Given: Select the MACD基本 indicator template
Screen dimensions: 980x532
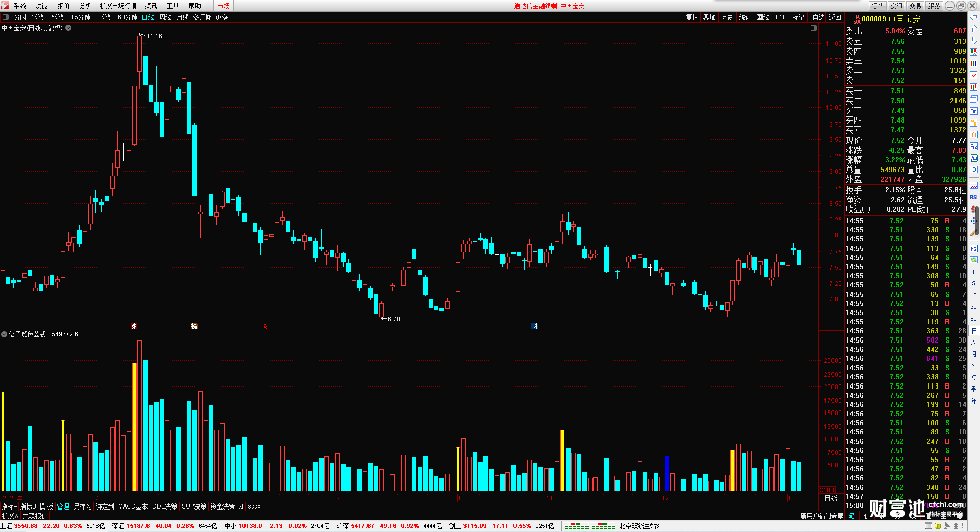Looking at the screenshot, I should (133, 506).
